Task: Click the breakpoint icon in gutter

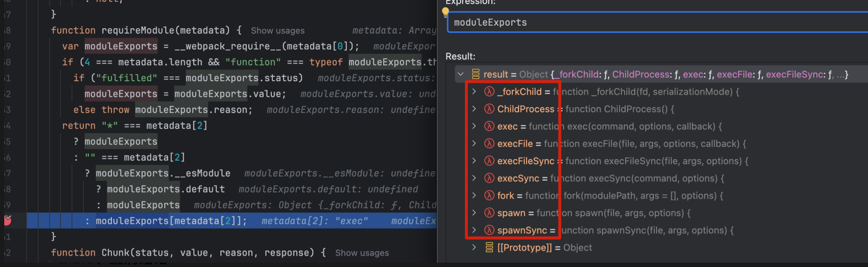Action: tap(7, 220)
